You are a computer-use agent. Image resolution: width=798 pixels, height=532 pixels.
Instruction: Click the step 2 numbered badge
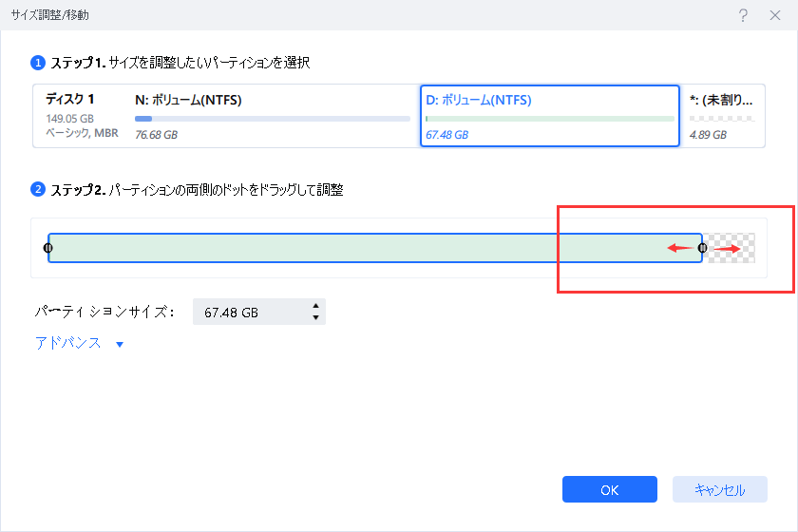click(x=38, y=190)
